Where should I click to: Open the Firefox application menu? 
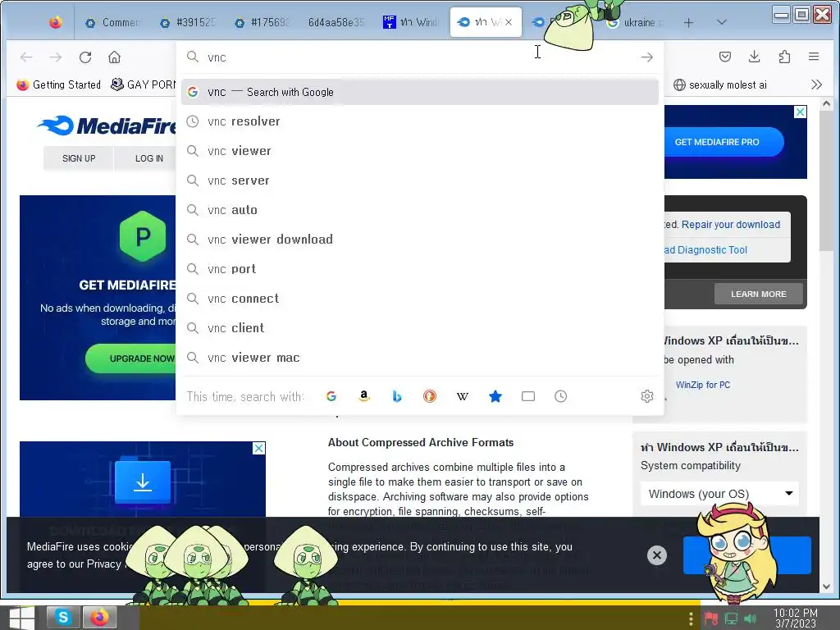[x=813, y=57]
